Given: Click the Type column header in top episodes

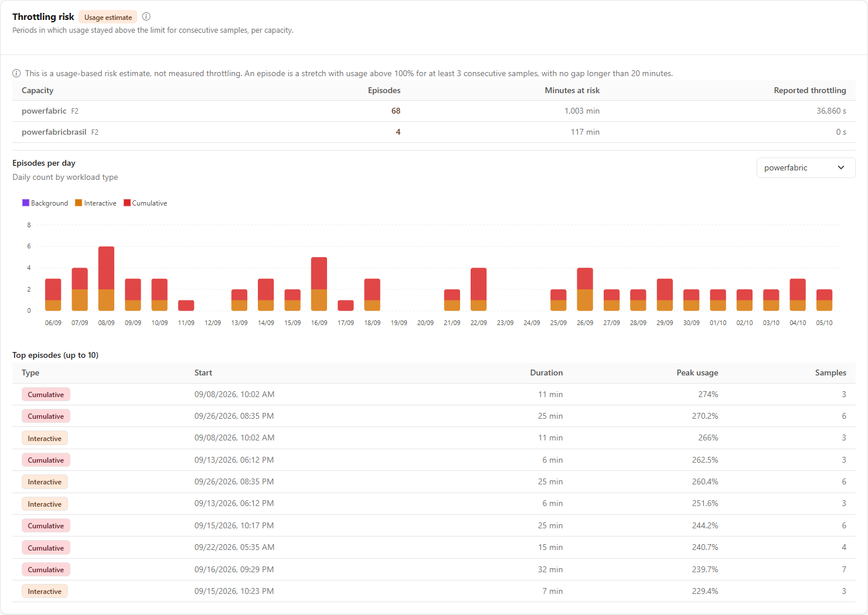Looking at the screenshot, I should 30,373.
